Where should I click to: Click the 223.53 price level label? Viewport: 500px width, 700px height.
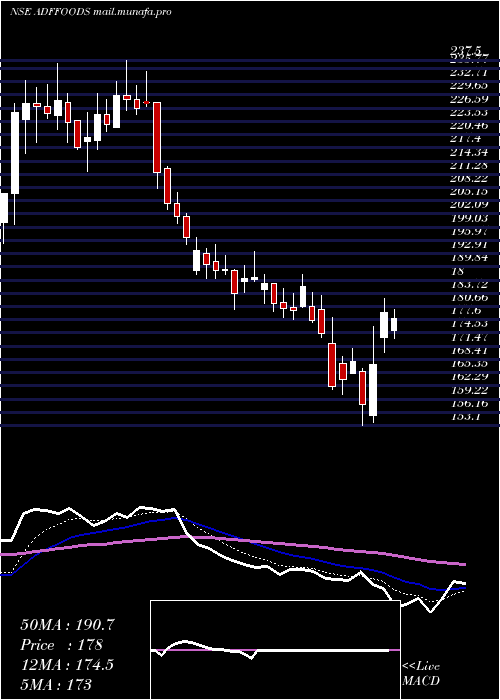pos(469,112)
